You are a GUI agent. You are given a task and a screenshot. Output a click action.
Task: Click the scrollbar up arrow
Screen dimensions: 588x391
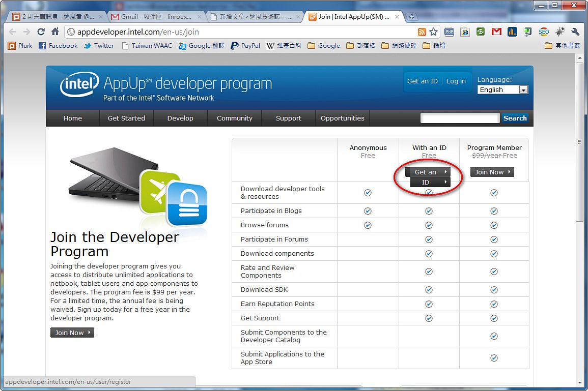click(580, 58)
